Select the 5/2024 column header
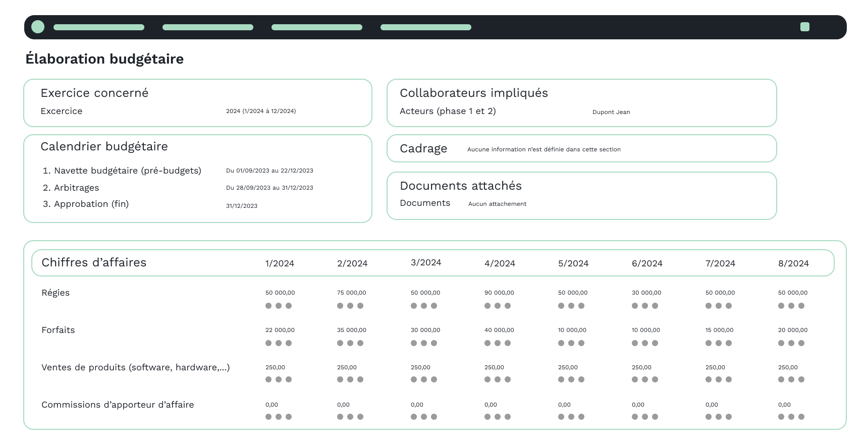Screen dimensions: 868x447 click(573, 263)
